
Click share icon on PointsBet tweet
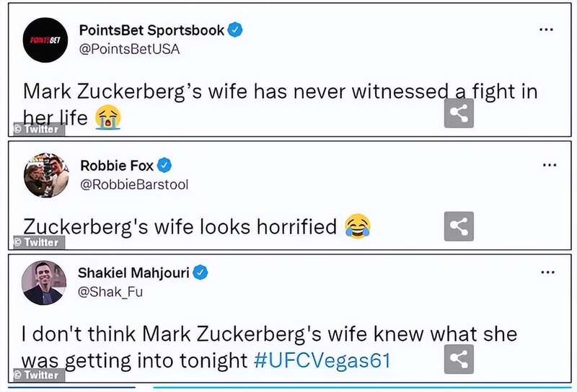click(459, 113)
